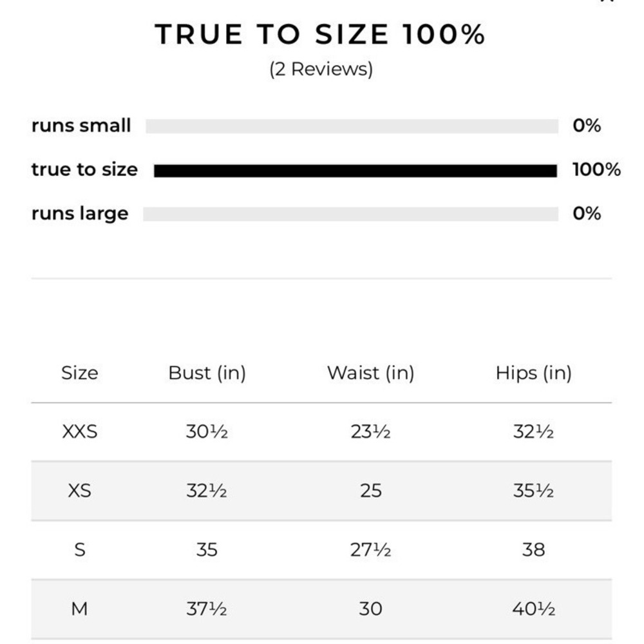Click the true to size black bar
This screenshot has width=644, height=644.
pyautogui.click(x=355, y=171)
